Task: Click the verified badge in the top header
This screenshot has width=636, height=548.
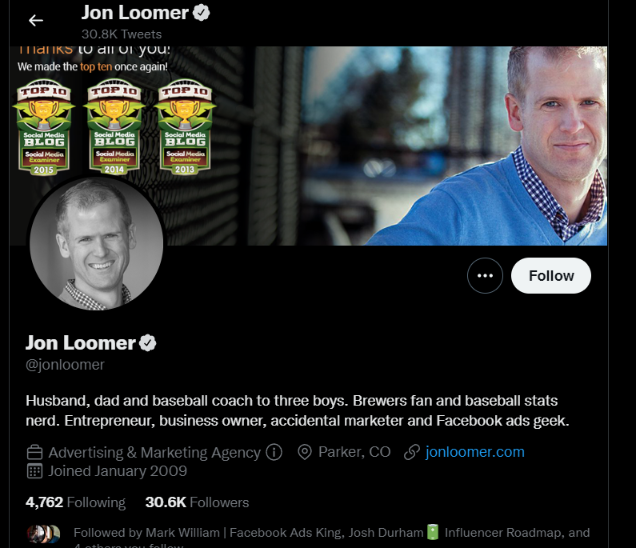Action: [x=201, y=13]
